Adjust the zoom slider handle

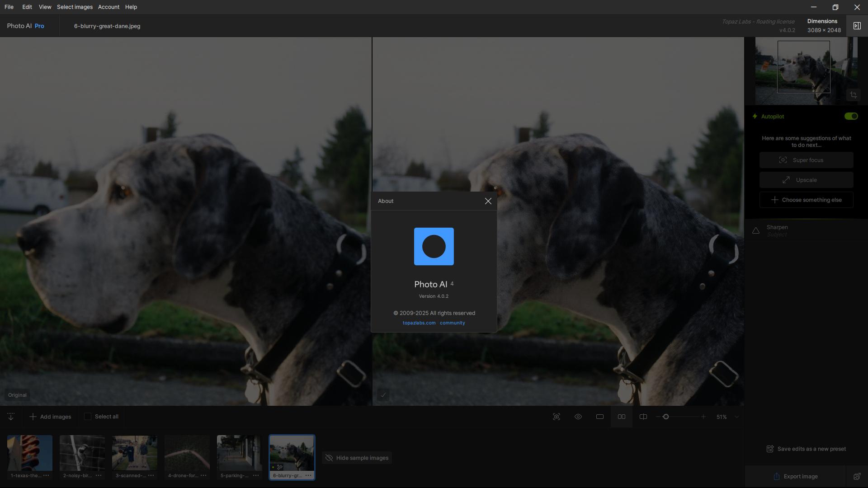point(665,417)
